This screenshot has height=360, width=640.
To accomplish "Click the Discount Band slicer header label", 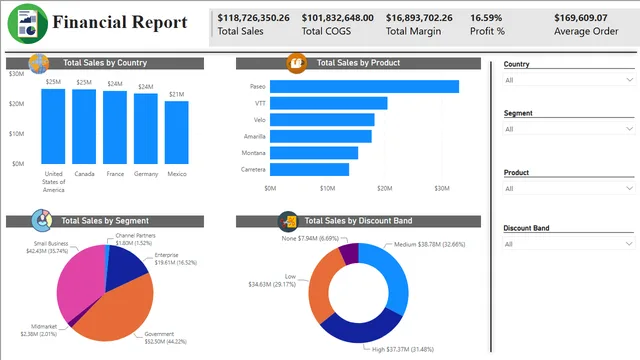I will 526,228.
